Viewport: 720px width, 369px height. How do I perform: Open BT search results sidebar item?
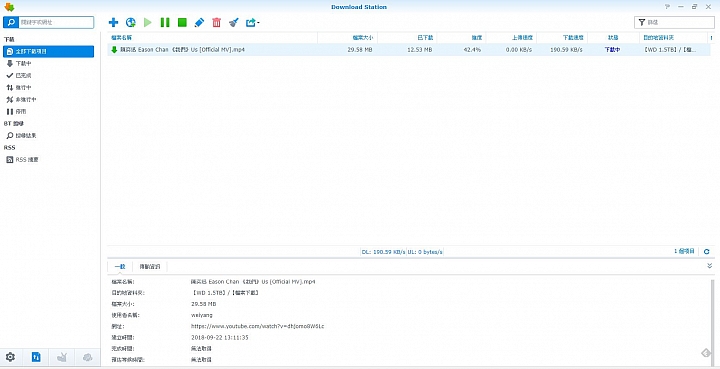(x=48, y=135)
